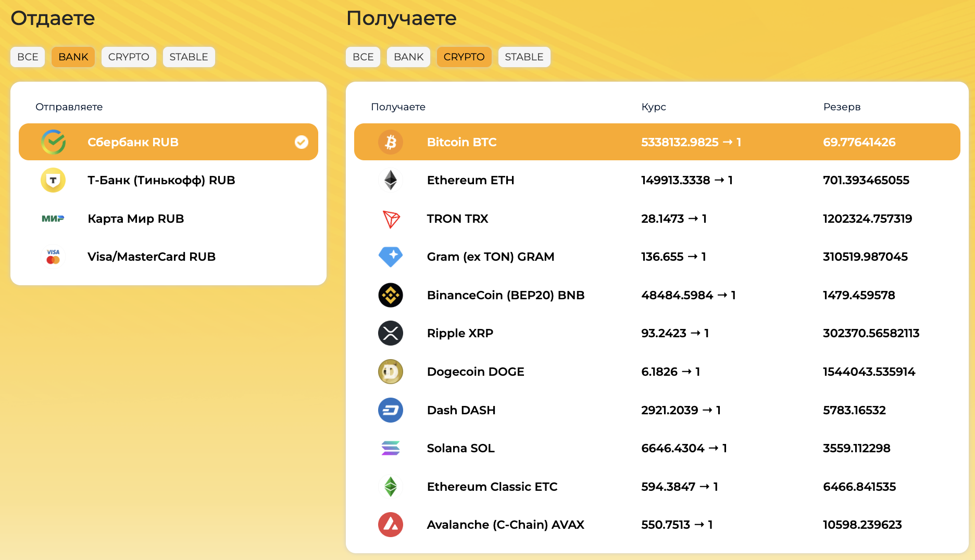Click Dogecoin rate 6.1826 → 1
The width and height of the screenshot is (975, 560).
[x=671, y=372]
